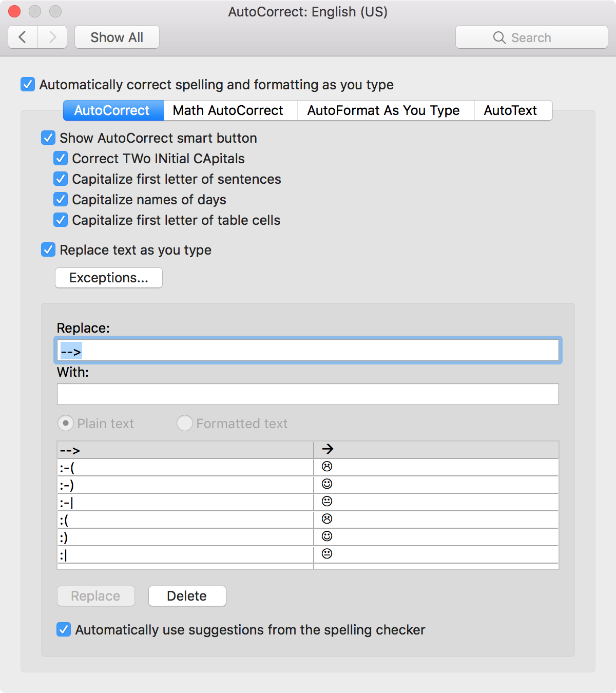Click the forward navigation arrow
The image size is (616, 693).
pyautogui.click(x=52, y=37)
